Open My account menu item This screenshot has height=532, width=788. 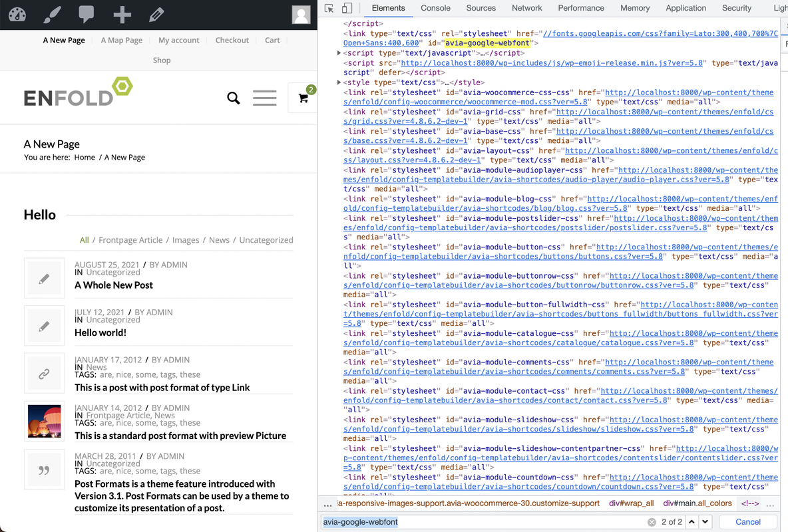coord(179,40)
